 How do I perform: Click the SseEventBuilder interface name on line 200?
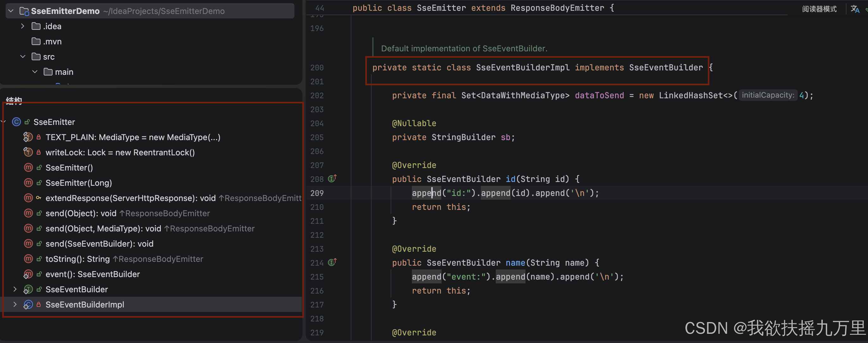[666, 68]
